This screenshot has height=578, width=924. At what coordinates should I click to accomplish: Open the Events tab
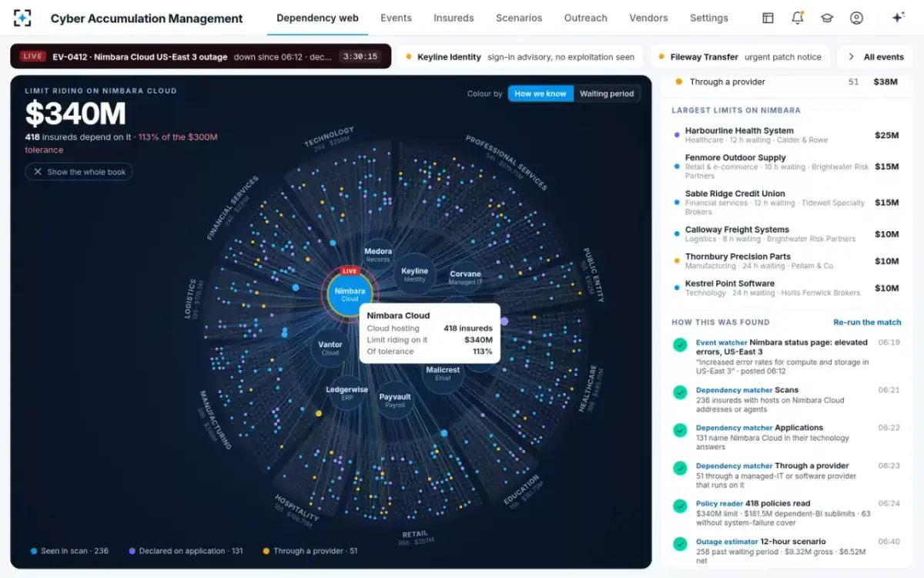tap(396, 18)
